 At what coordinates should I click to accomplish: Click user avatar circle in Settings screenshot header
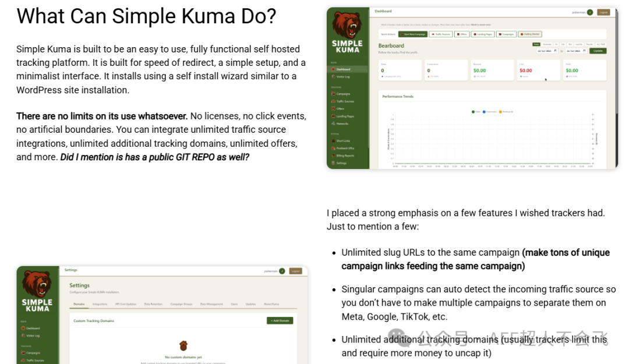click(x=282, y=271)
